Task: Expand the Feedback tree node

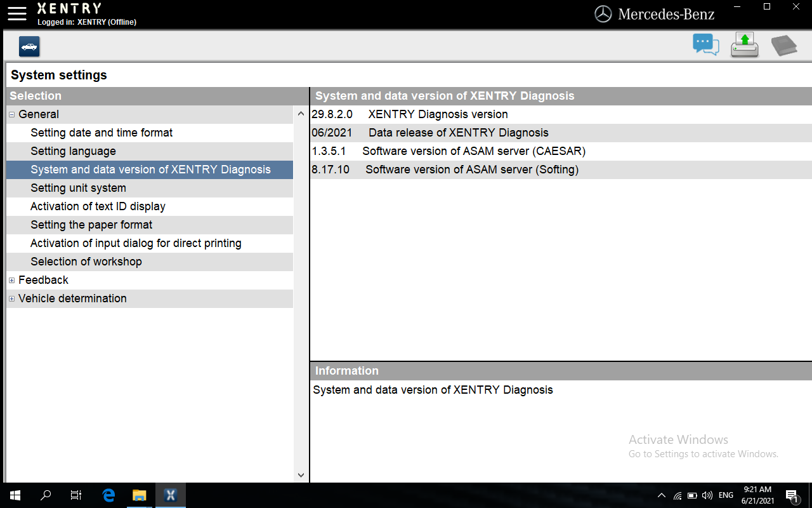Action: tap(12, 280)
